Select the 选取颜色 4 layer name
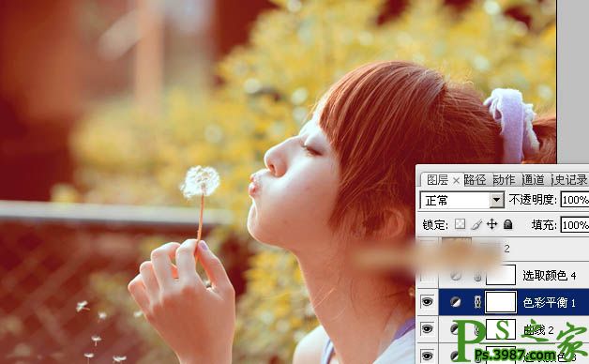Image resolution: width=589 pixels, height=364 pixels. point(550,276)
